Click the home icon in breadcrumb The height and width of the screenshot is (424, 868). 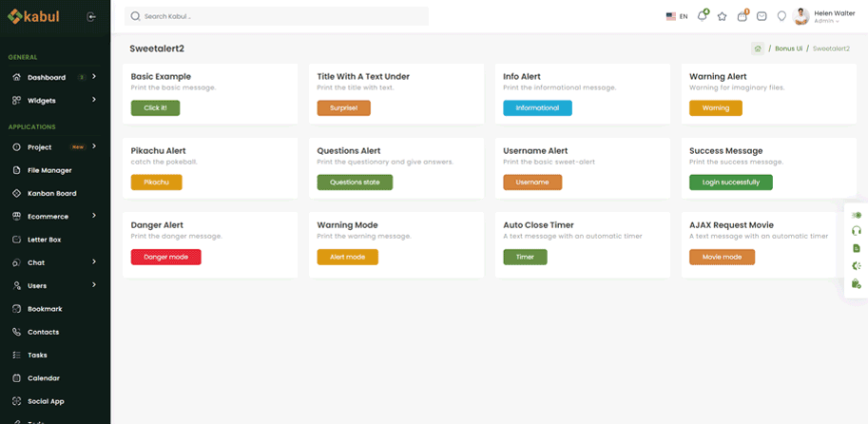(758, 48)
